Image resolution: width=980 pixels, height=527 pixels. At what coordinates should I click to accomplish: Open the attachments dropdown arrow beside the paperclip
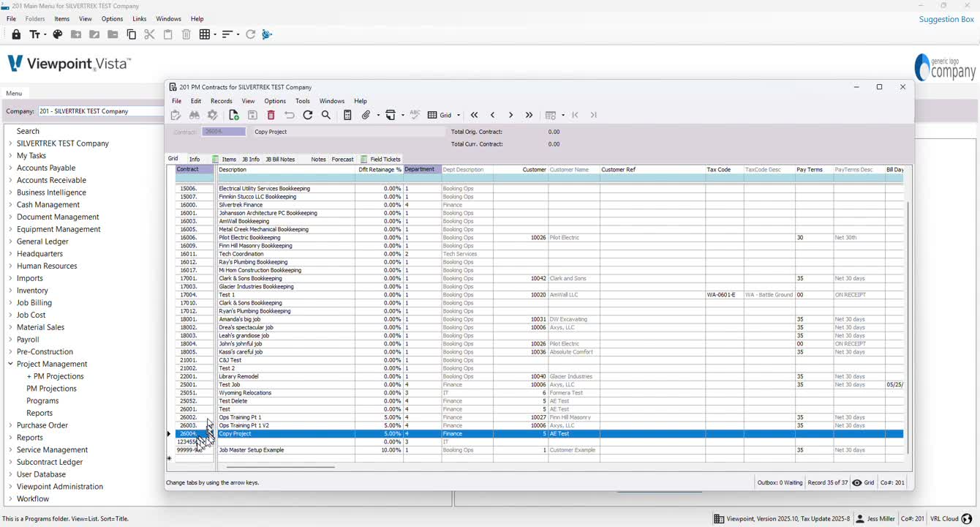[378, 115]
